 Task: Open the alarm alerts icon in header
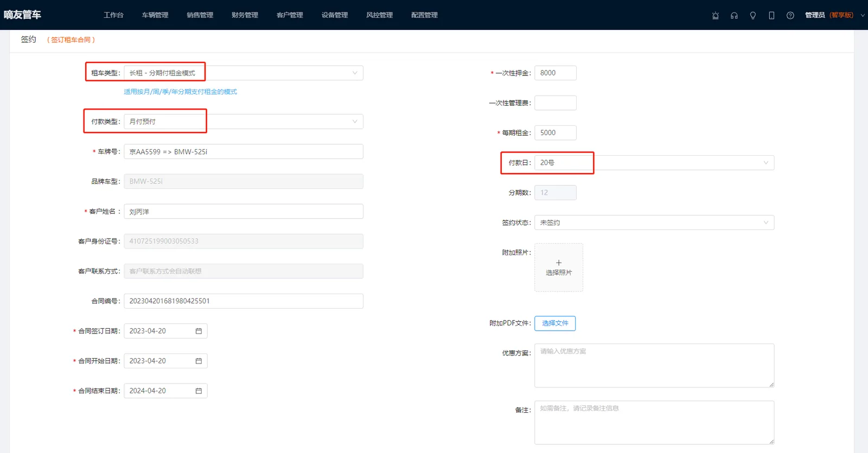click(x=716, y=15)
